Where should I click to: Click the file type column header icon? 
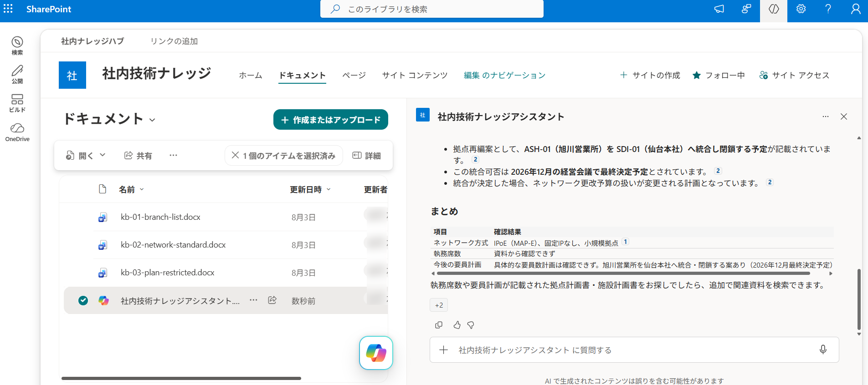103,189
